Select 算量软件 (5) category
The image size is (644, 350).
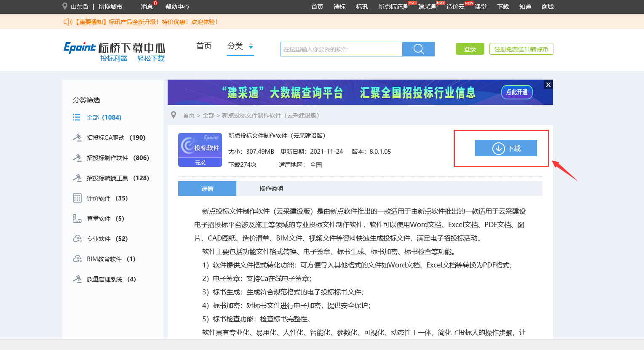(105, 218)
